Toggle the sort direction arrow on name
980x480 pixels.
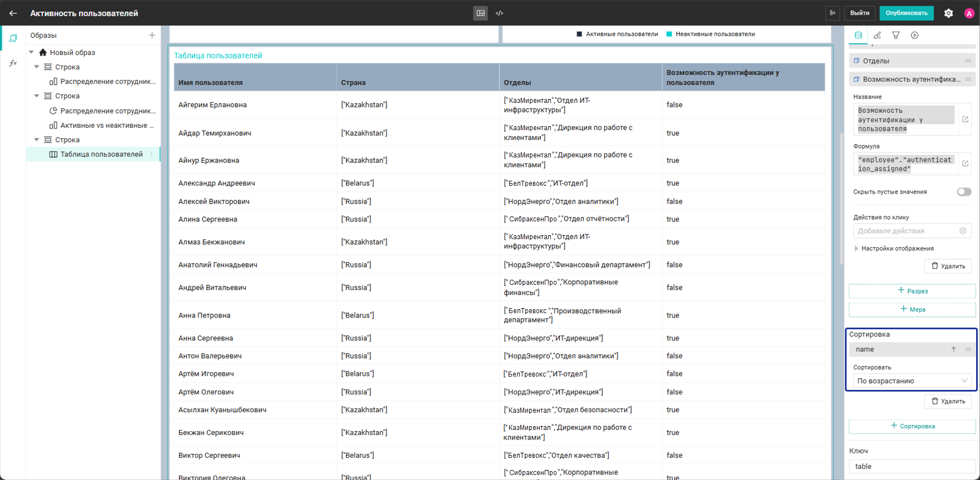click(953, 349)
